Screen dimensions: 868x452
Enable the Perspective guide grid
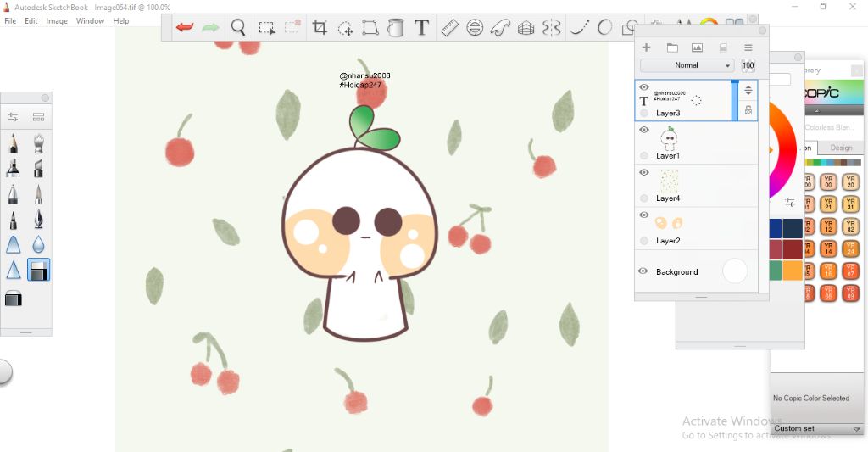point(526,28)
